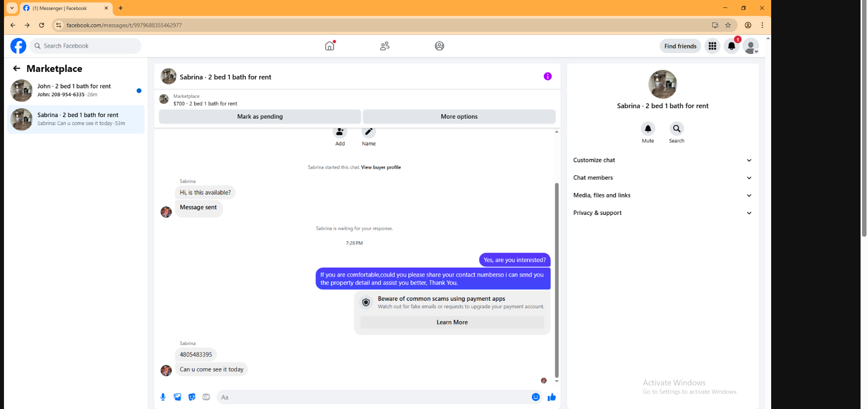Open a new browser tab
The image size is (868, 409).
(121, 8)
